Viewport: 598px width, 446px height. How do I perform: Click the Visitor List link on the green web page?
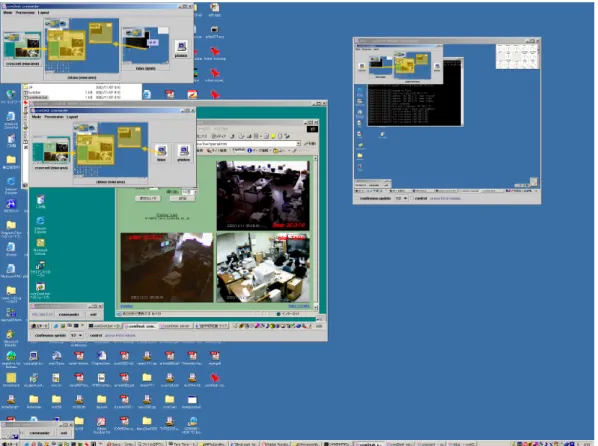point(167,215)
